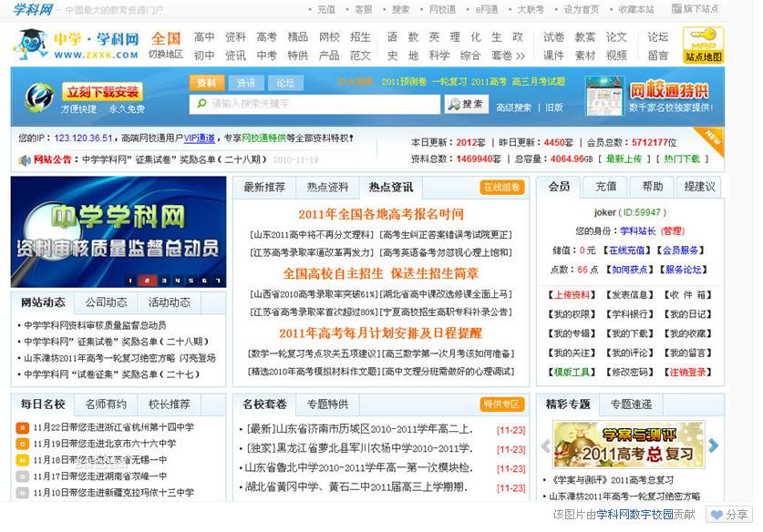The image size is (763, 532).
Task: Open 高级搜索 advanced search
Action: coord(514,107)
